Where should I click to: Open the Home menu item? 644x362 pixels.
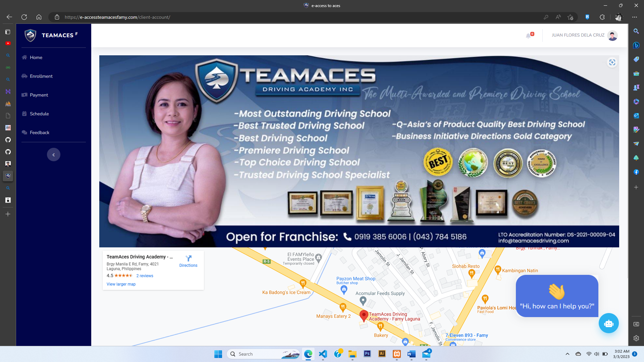tap(36, 57)
